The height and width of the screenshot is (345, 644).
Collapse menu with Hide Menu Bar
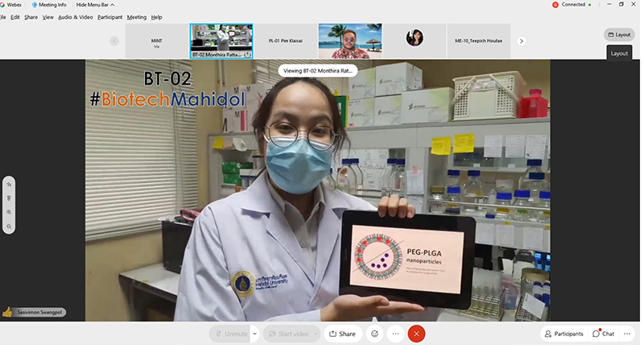click(95, 5)
